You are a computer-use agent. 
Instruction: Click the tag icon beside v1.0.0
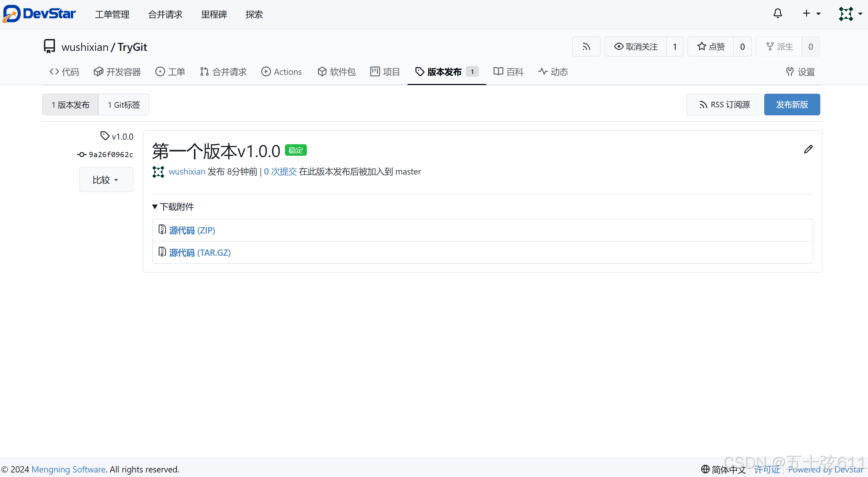click(x=105, y=136)
